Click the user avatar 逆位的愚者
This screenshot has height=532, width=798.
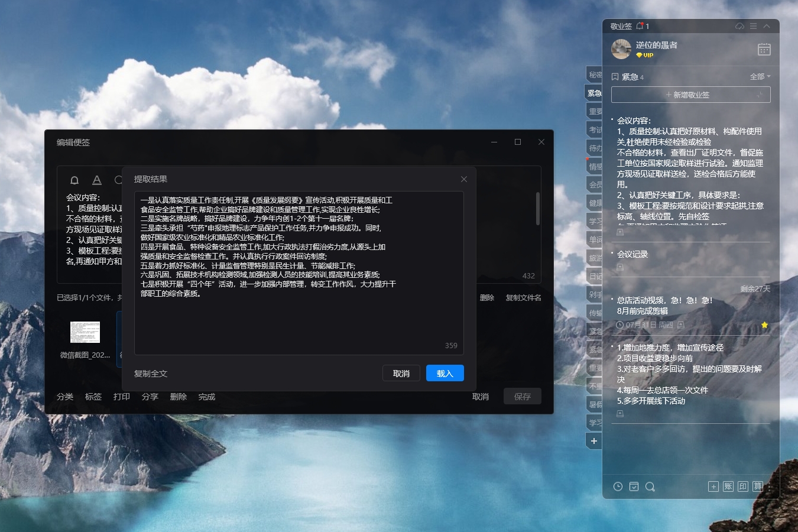click(621, 49)
